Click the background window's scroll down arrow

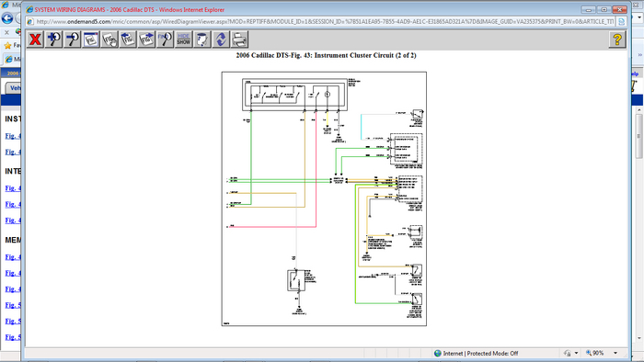pyautogui.click(x=639, y=338)
